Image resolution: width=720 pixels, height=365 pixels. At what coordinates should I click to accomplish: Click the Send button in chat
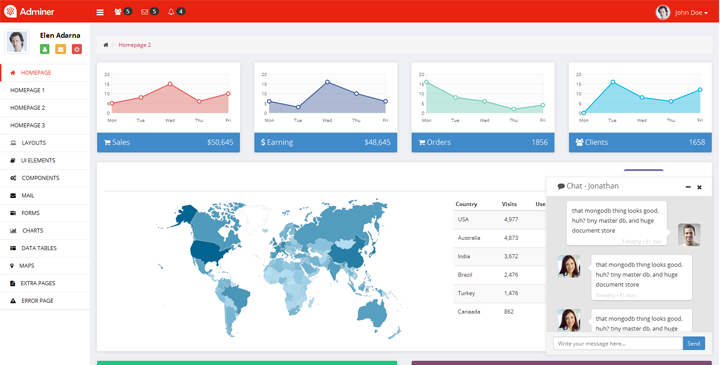694,343
